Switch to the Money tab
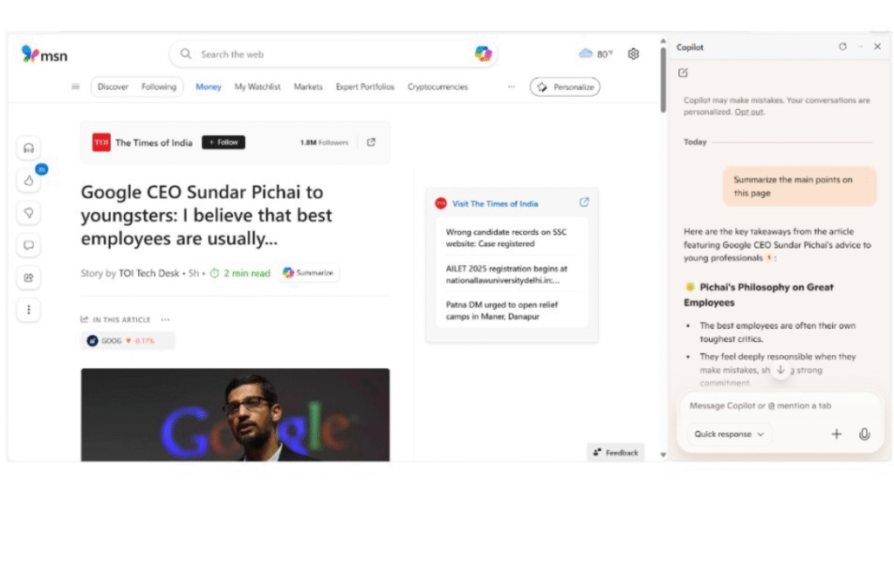This screenshot has height=588, width=894. (x=208, y=86)
